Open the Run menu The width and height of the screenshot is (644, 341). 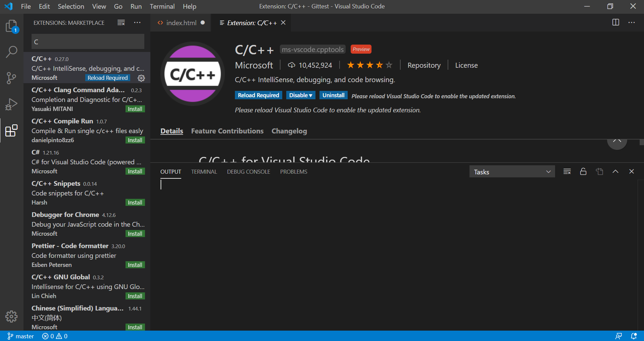coord(136,6)
